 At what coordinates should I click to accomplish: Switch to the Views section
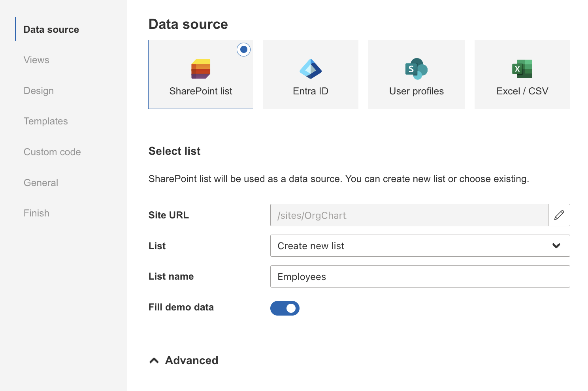36,60
